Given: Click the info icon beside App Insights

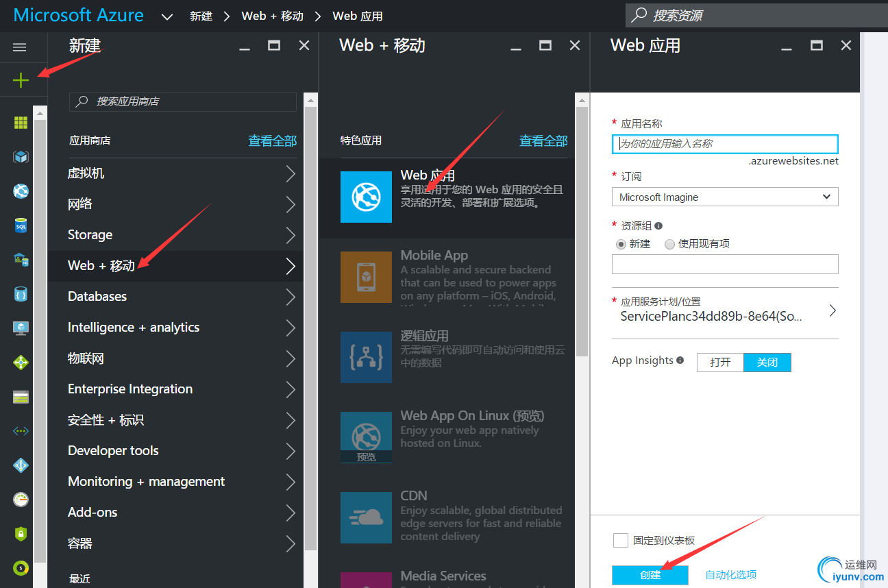Looking at the screenshot, I should [680, 360].
